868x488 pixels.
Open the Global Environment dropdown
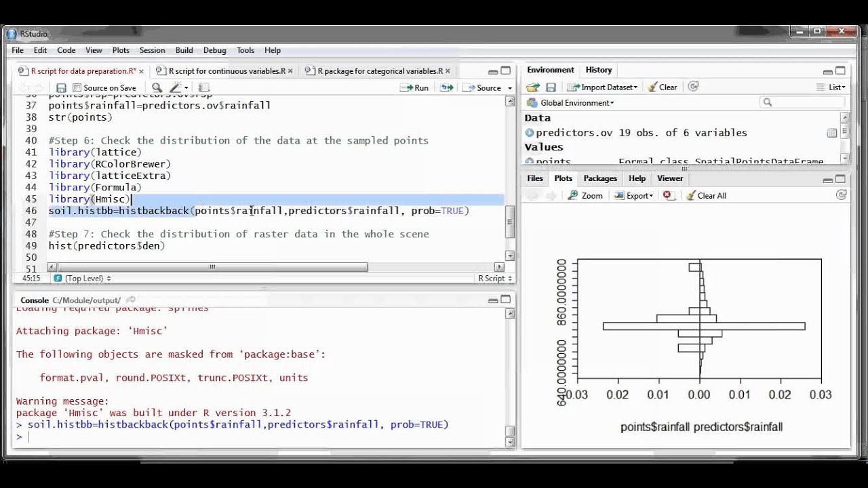coord(570,102)
